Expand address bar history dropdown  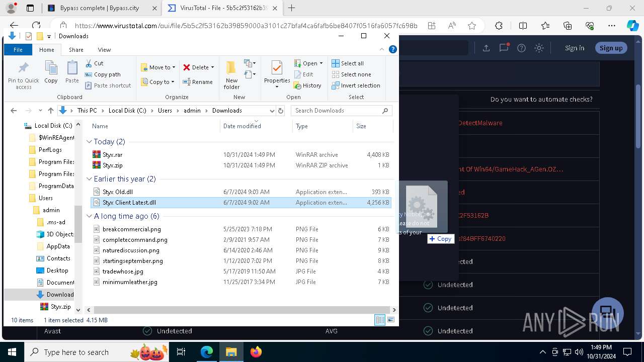coord(272,111)
